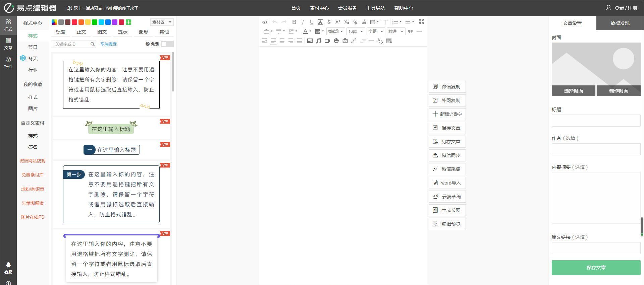
Task: Toggle left text alignment
Action: (x=273, y=41)
